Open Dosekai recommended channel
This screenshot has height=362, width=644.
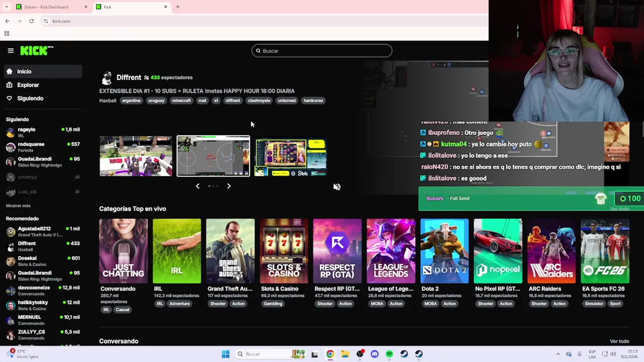click(43, 261)
